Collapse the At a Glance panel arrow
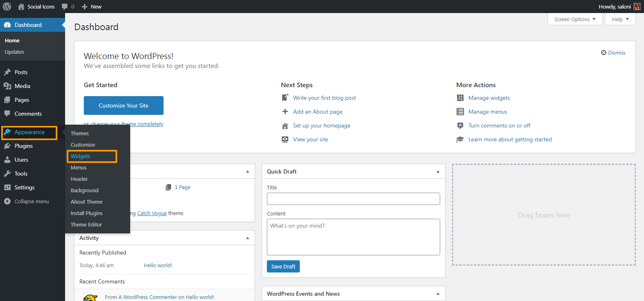Screen dimensions: 644x301 (x=247, y=171)
